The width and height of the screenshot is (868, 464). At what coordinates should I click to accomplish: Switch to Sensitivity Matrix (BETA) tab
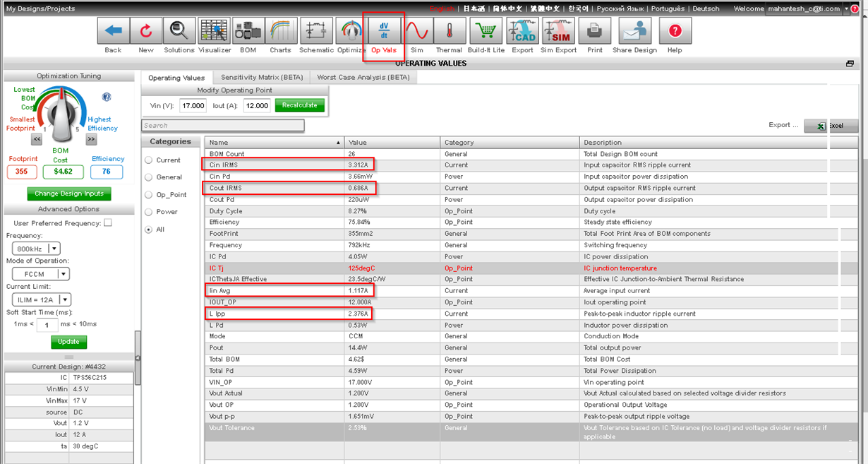tap(262, 77)
